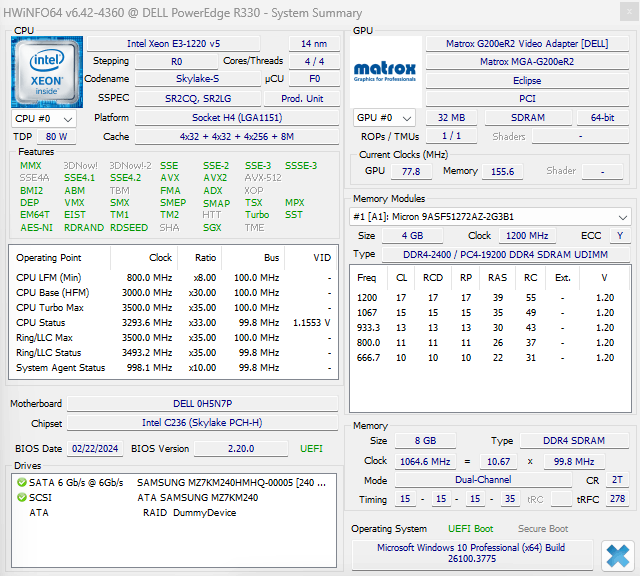
Task: Click the green status icon beside SATA 6 Gb/s drive
Action: coord(21,482)
